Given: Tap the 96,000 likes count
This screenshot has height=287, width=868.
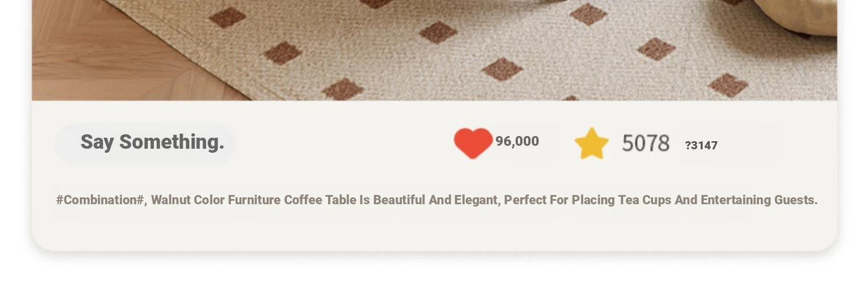Looking at the screenshot, I should pos(517,141).
